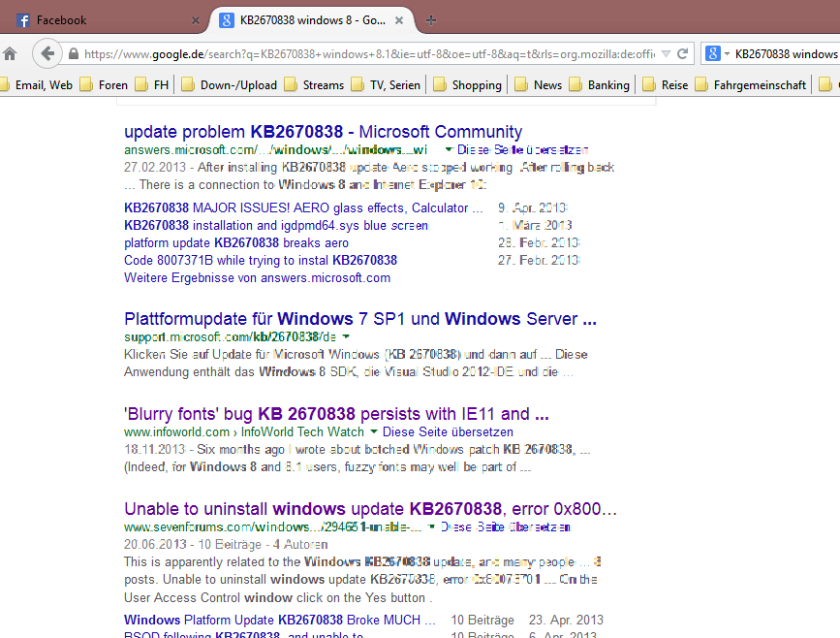
Task: Open the Reise bookmarks folder
Action: (x=666, y=84)
